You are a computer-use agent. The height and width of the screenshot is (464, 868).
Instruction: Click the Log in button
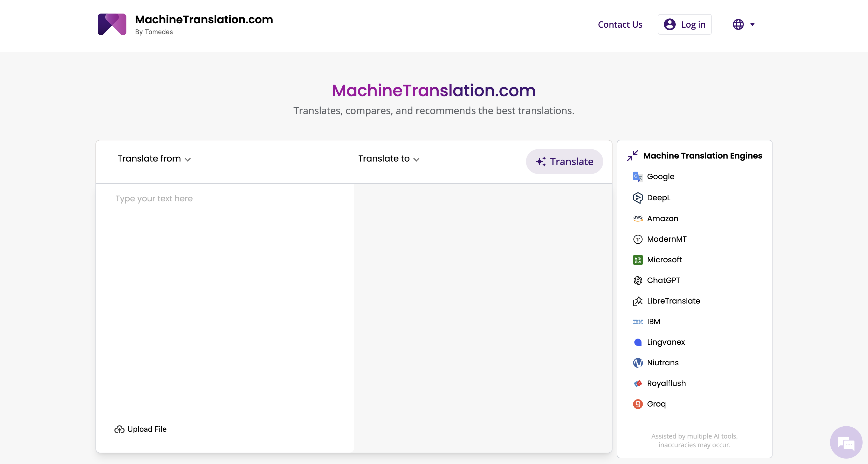pos(684,24)
